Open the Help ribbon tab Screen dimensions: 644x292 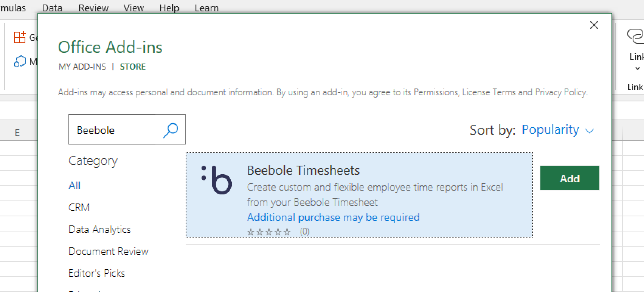click(169, 8)
